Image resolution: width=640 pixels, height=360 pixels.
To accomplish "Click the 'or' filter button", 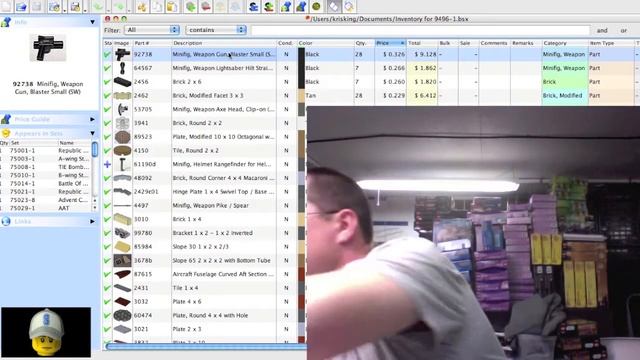I will pos(623,30).
